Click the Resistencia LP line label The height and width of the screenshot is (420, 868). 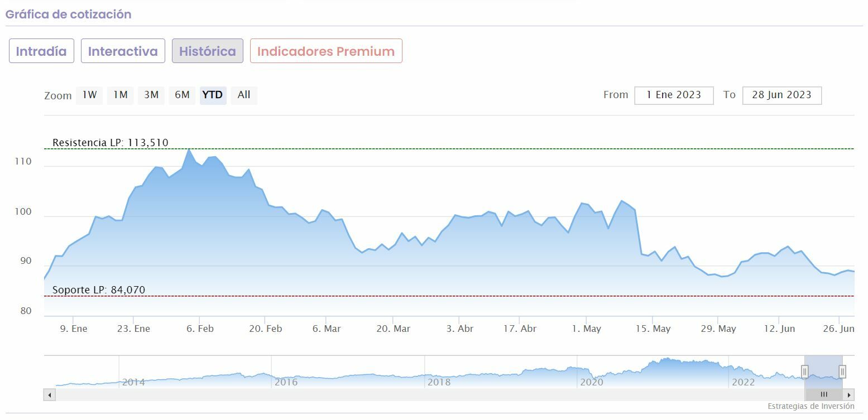pos(110,143)
